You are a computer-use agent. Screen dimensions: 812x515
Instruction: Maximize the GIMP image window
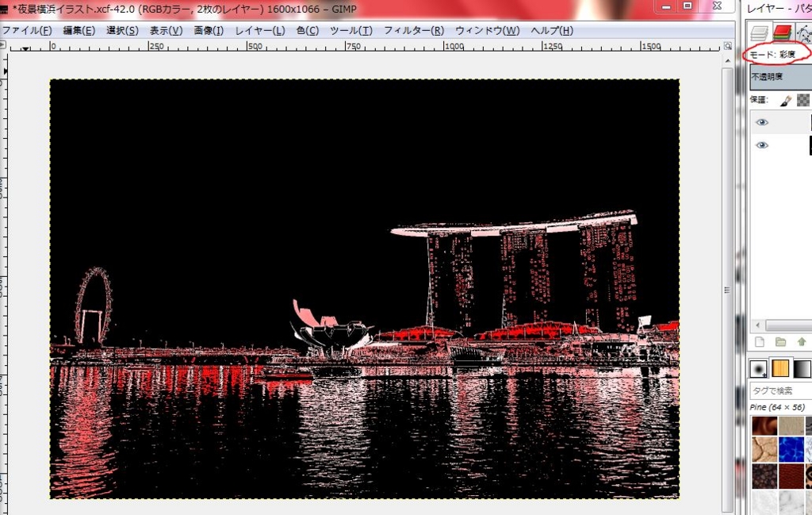coord(688,6)
